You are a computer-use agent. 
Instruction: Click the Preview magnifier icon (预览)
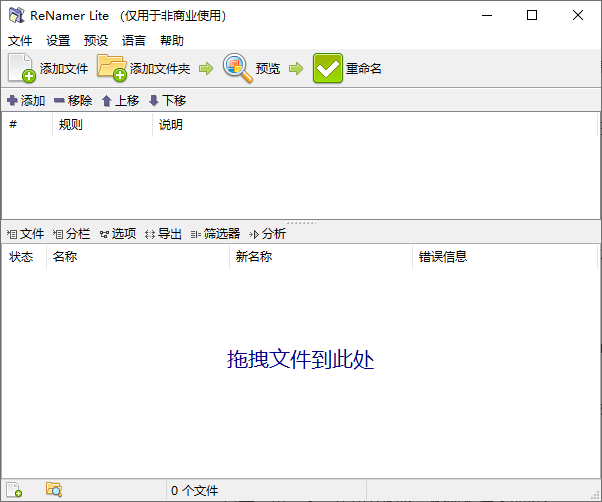[x=238, y=68]
